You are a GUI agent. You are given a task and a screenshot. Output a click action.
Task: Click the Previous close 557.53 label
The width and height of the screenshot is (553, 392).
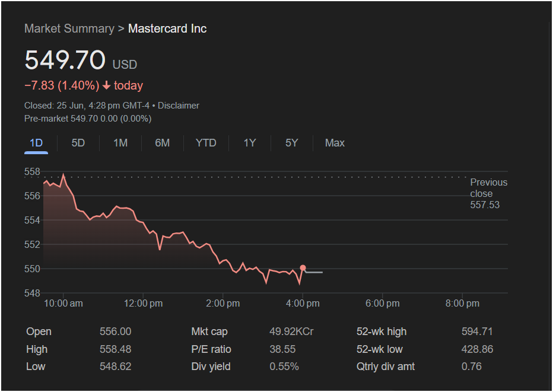click(x=488, y=193)
